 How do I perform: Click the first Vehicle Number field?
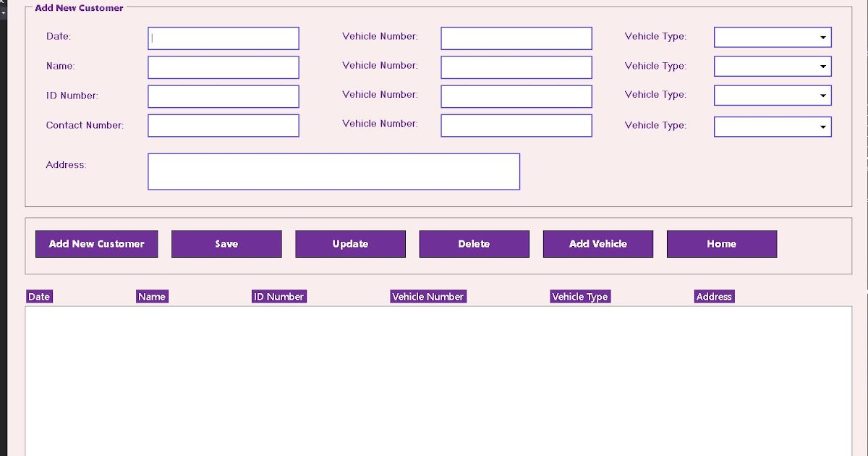(516, 38)
